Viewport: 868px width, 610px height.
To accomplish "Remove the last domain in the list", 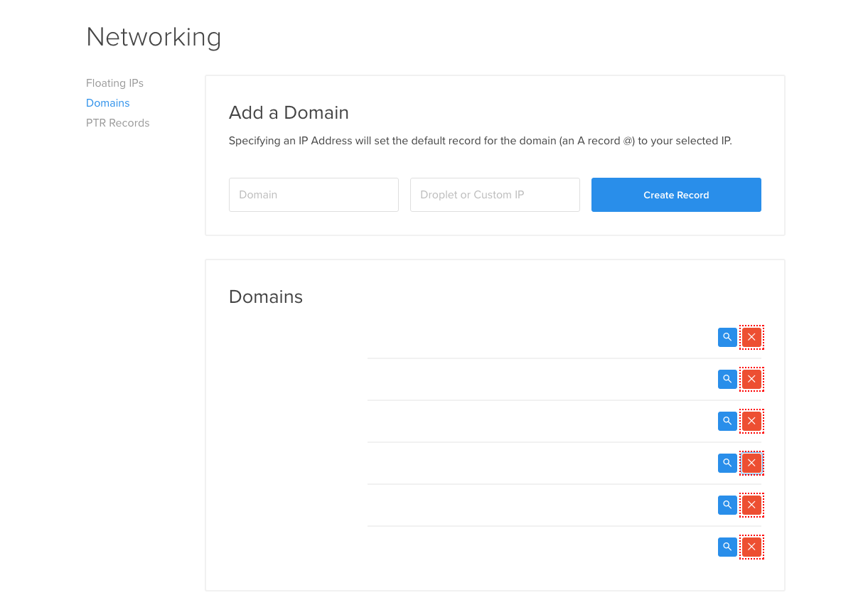I will point(751,547).
